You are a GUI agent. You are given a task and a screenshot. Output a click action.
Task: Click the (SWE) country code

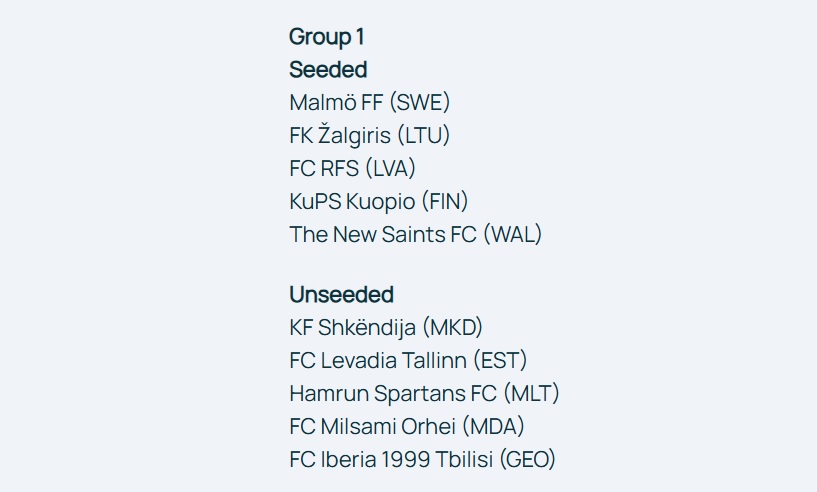click(419, 103)
